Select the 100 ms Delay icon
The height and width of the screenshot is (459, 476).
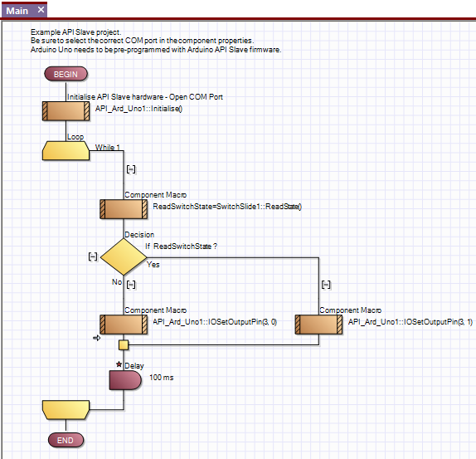tap(125, 380)
